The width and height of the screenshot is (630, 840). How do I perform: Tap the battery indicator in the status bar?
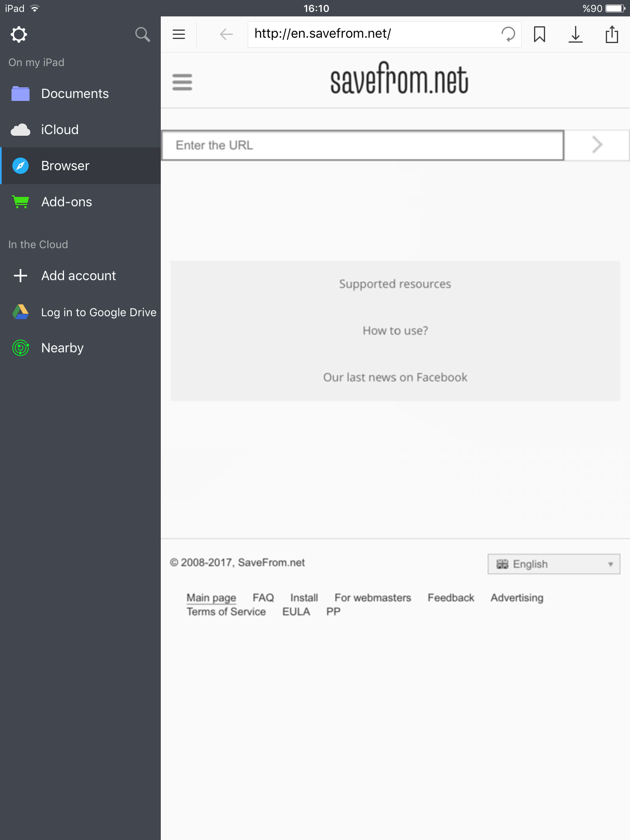pyautogui.click(x=615, y=8)
